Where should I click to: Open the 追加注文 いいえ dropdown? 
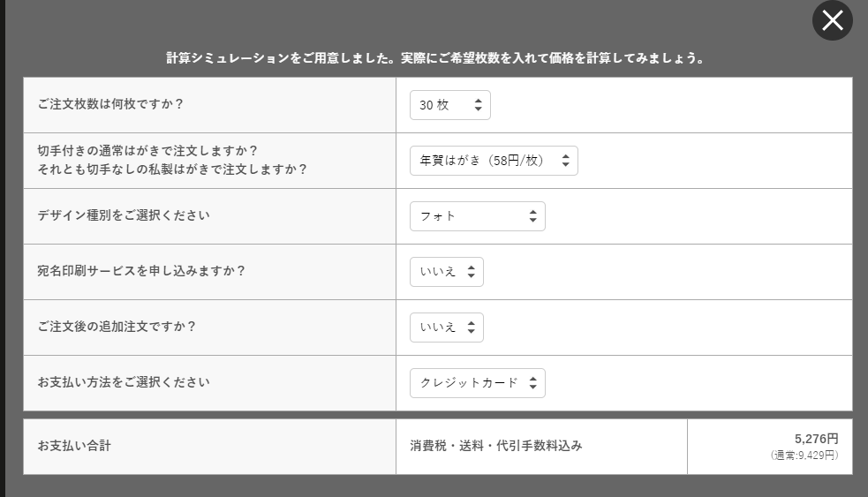pyautogui.click(x=446, y=328)
